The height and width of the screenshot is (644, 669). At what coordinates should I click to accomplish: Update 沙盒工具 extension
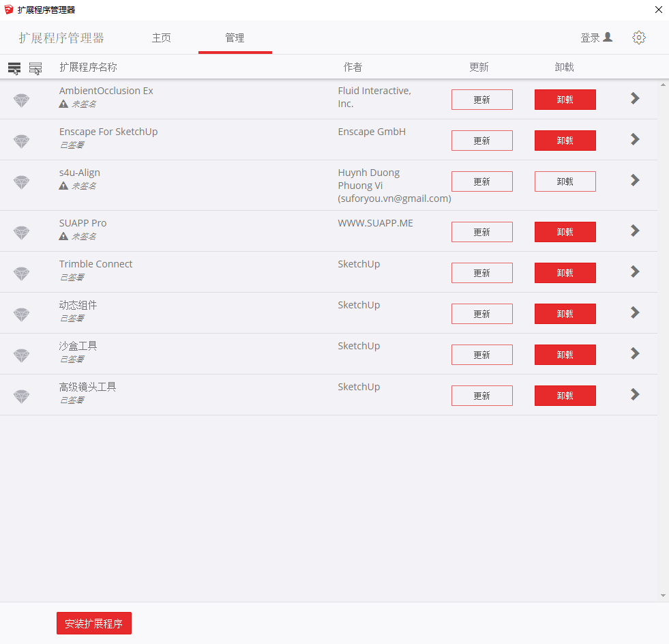[x=481, y=355]
